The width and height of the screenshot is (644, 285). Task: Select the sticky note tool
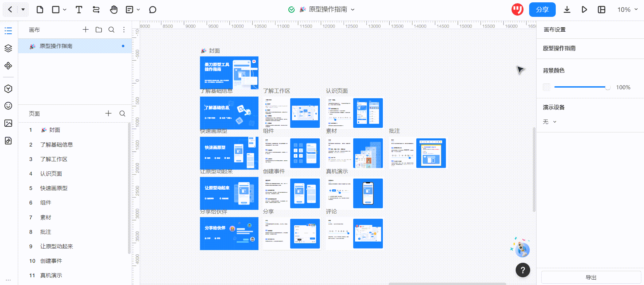(x=129, y=9)
